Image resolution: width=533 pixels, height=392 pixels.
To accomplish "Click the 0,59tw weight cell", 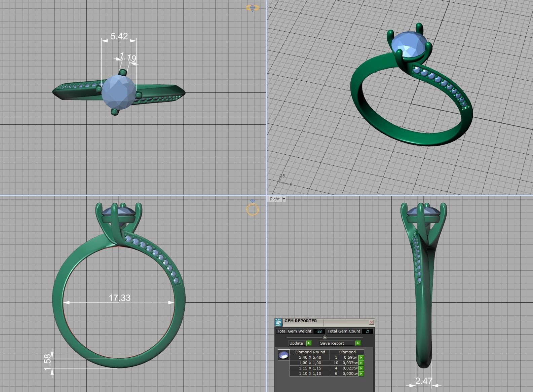I will tap(350, 357).
